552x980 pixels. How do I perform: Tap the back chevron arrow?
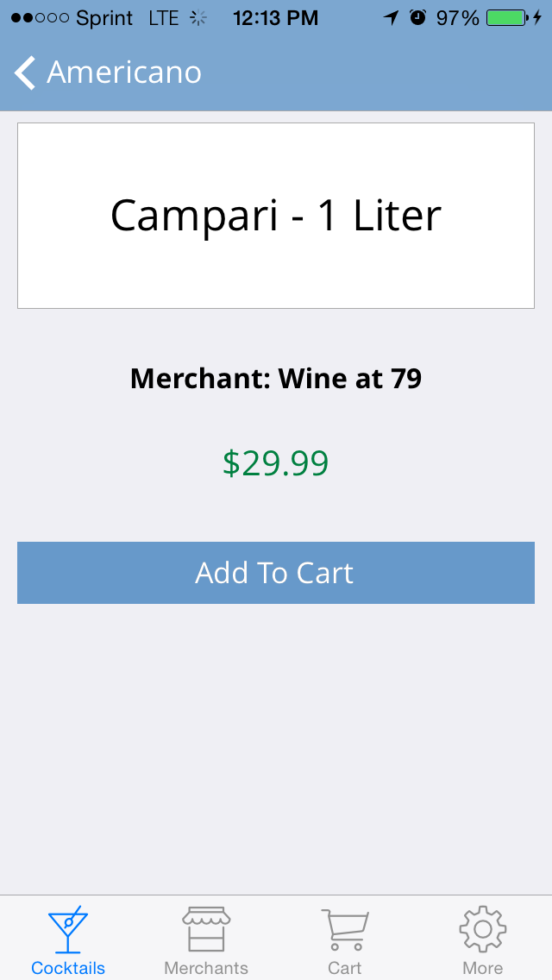[x=25, y=72]
